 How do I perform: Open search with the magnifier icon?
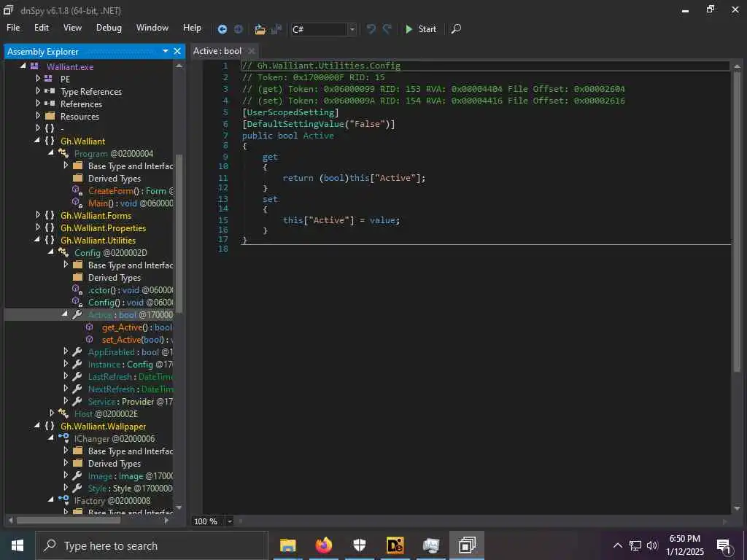click(456, 29)
